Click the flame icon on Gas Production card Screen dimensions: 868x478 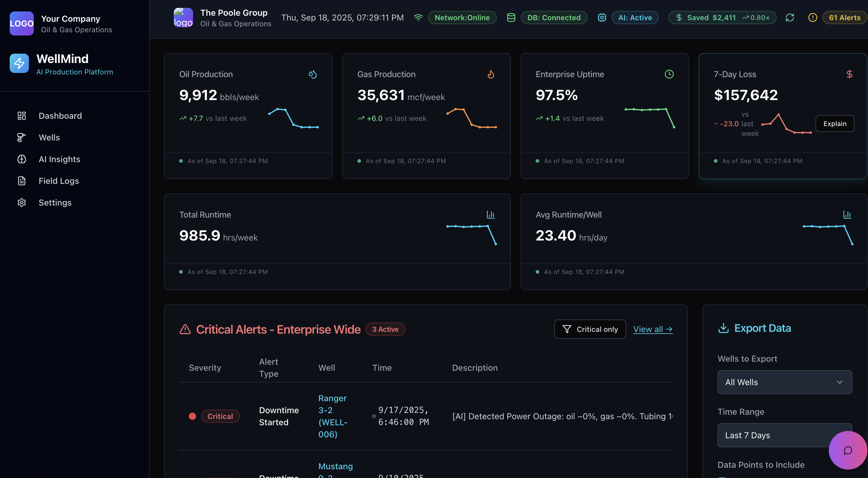[491, 74]
